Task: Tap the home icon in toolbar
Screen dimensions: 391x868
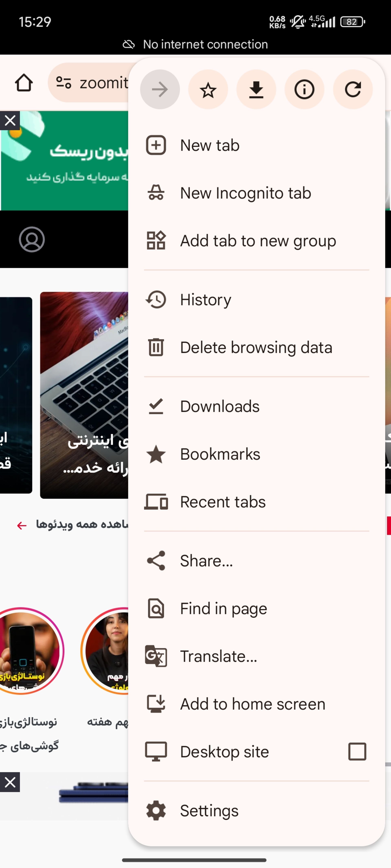Action: 24,83
